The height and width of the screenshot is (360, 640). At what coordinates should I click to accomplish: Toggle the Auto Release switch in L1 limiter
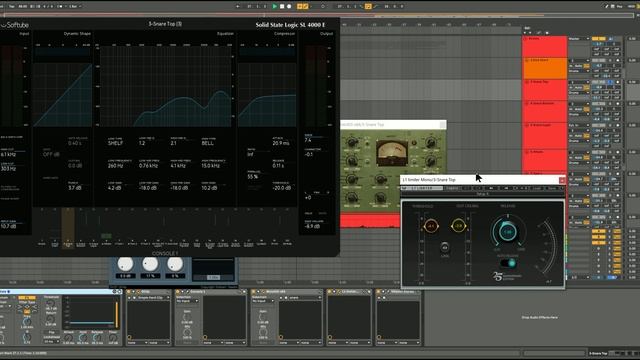point(508,263)
